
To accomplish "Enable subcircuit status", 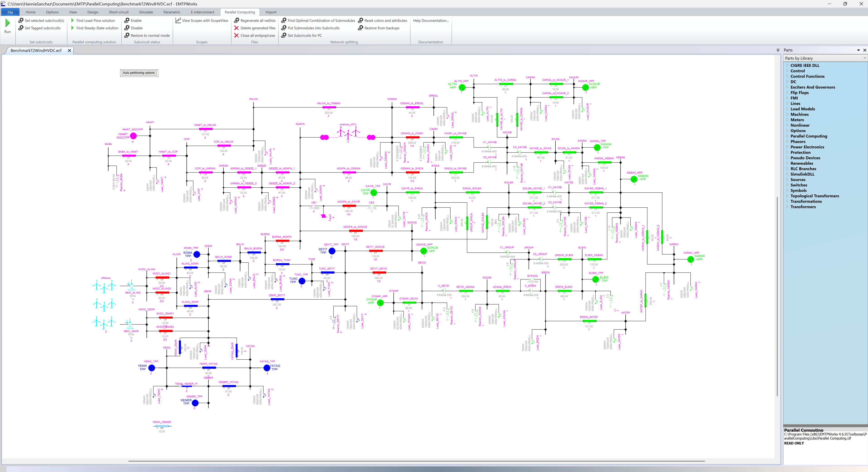I will pyautogui.click(x=136, y=21).
